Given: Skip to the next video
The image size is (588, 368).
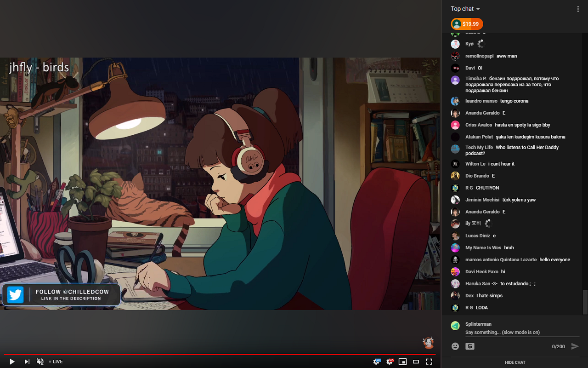Looking at the screenshot, I should 27,362.
